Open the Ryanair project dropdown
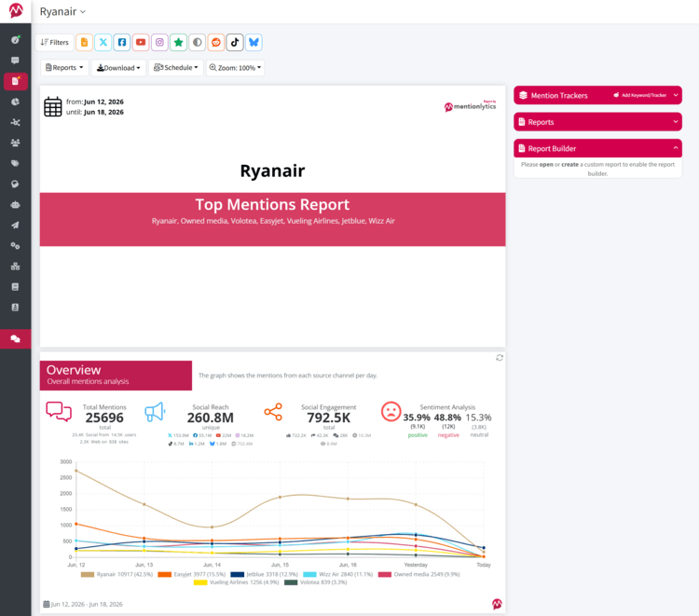This screenshot has height=616, width=699. click(x=62, y=11)
